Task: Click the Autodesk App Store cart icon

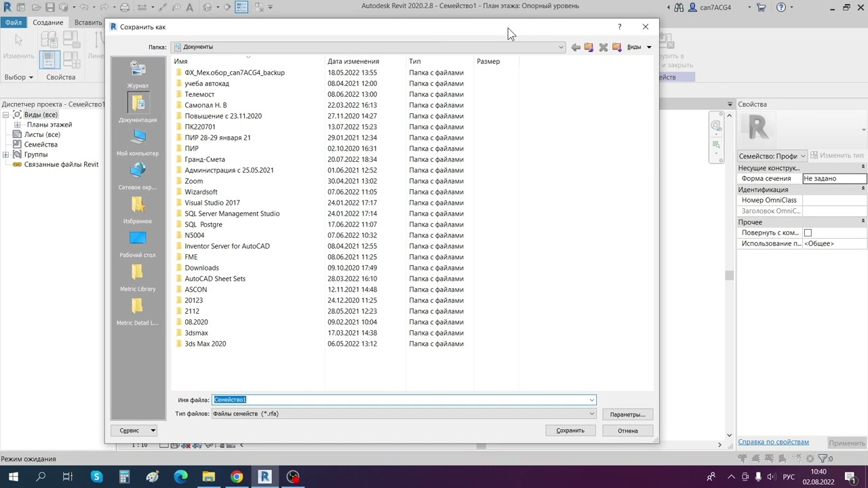Action: (762, 7)
